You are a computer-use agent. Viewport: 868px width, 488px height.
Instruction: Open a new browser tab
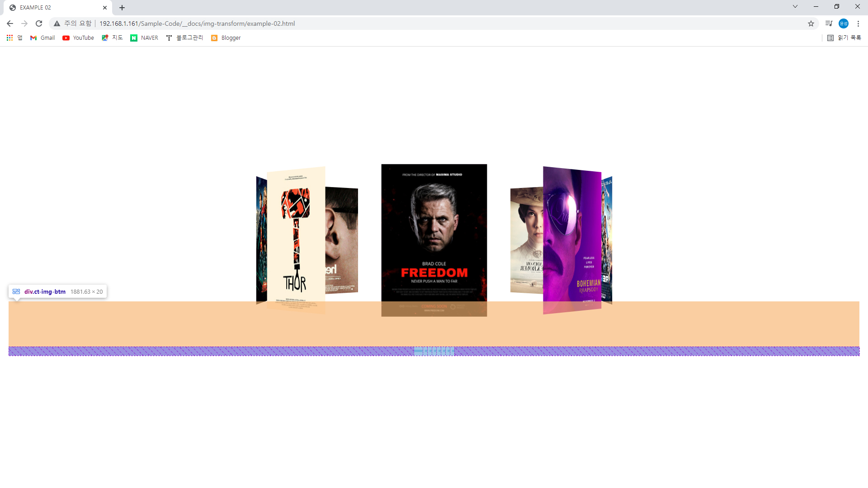click(x=122, y=8)
